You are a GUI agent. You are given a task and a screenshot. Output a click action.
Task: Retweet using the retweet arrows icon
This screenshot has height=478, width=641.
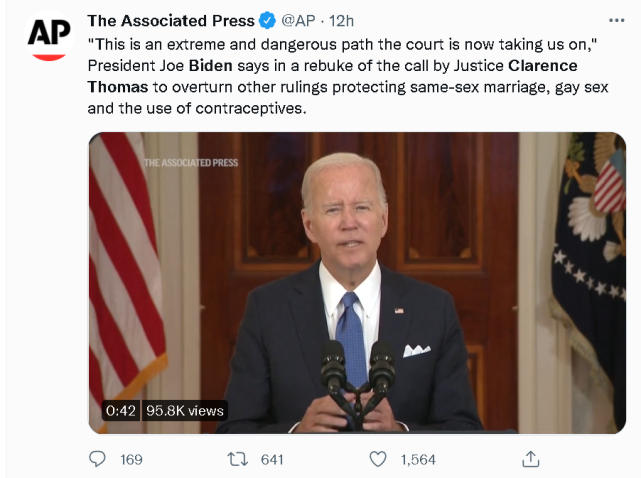(x=236, y=459)
